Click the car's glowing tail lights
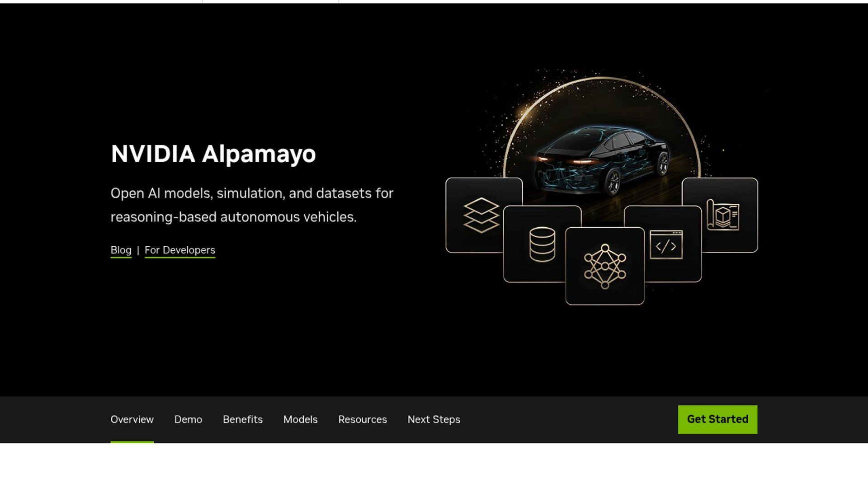 point(567,161)
